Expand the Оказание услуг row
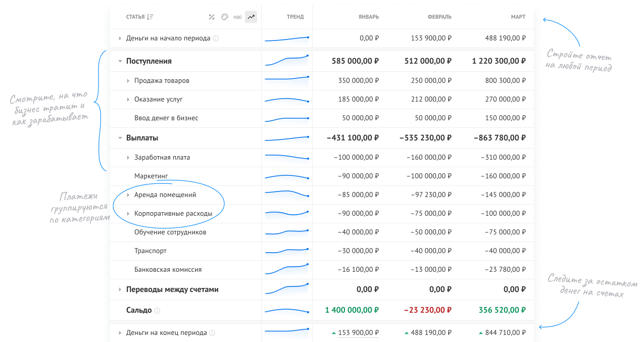 [128, 100]
